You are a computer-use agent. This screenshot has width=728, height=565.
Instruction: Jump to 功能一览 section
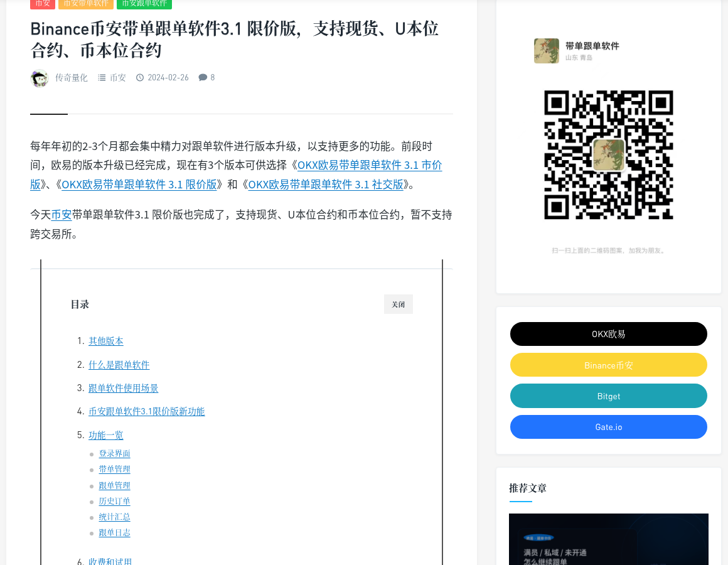coord(106,435)
